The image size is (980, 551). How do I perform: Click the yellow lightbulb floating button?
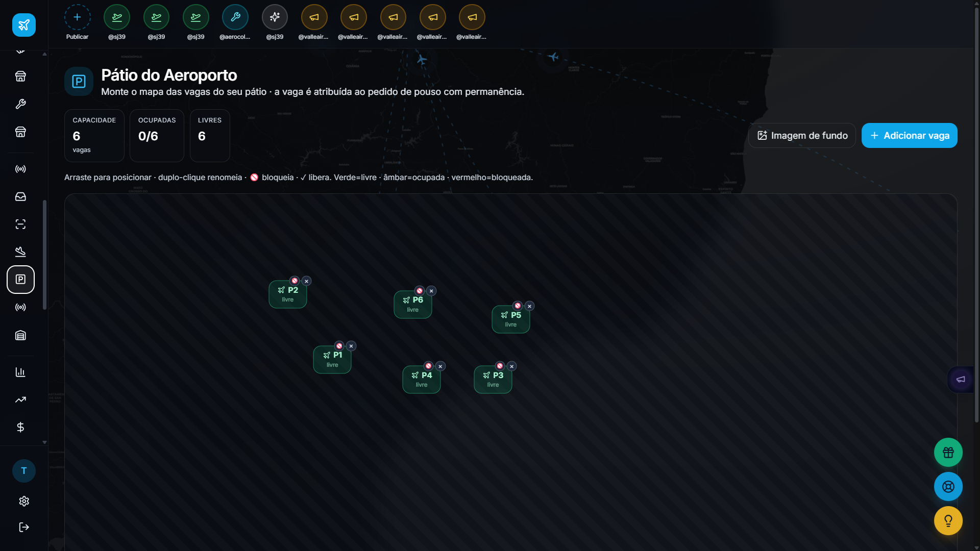coord(948,520)
